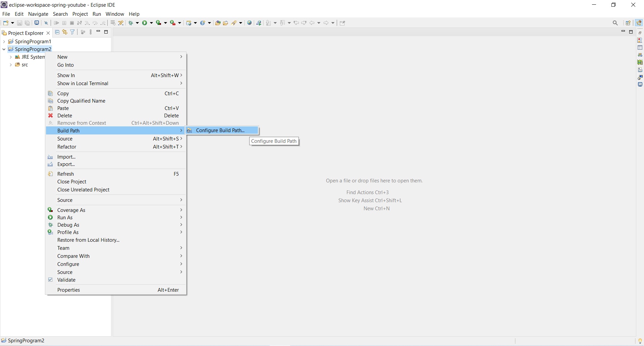Open a Terminal from the toolbar
Screen dimensions: 644x346
(x=37, y=23)
